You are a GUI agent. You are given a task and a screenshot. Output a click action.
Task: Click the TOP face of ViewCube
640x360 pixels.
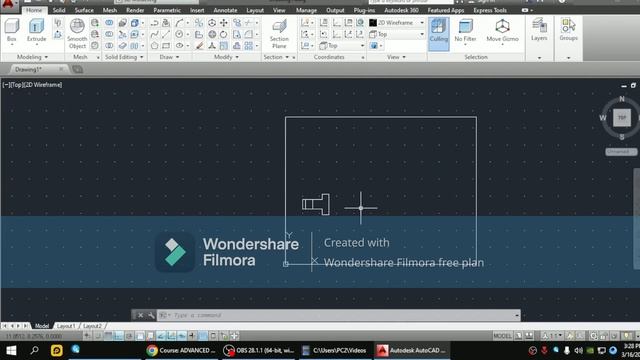click(x=622, y=118)
